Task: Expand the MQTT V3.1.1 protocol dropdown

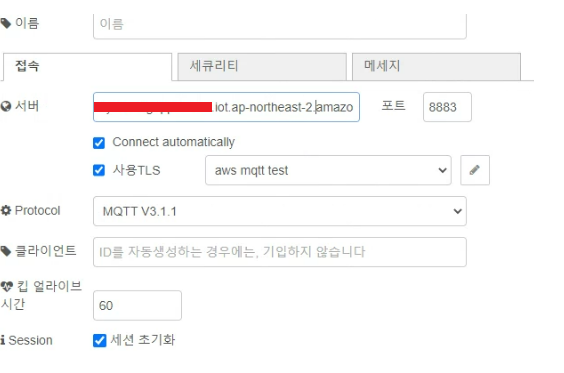Action: (x=280, y=211)
